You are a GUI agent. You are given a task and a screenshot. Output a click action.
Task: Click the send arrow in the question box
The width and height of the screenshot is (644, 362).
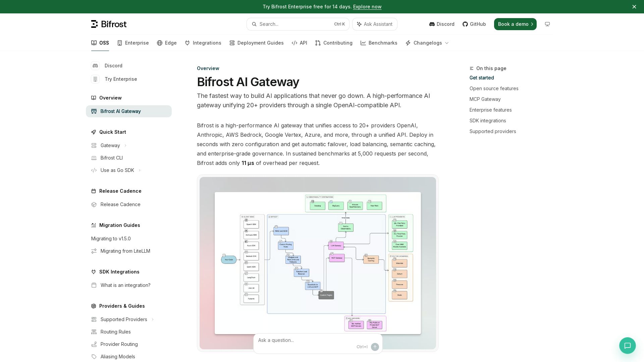(375, 347)
